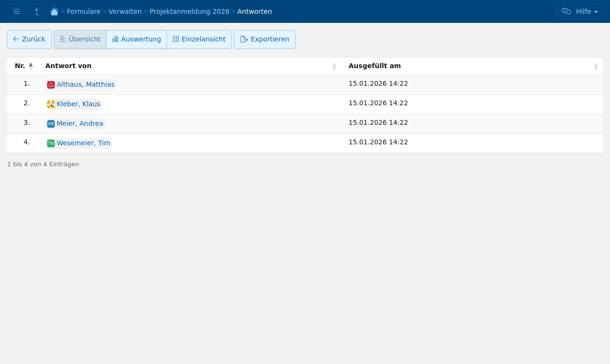Click Andrea Meier's blue AM avatar
Image resolution: width=610 pixels, height=364 pixels.
(51, 124)
